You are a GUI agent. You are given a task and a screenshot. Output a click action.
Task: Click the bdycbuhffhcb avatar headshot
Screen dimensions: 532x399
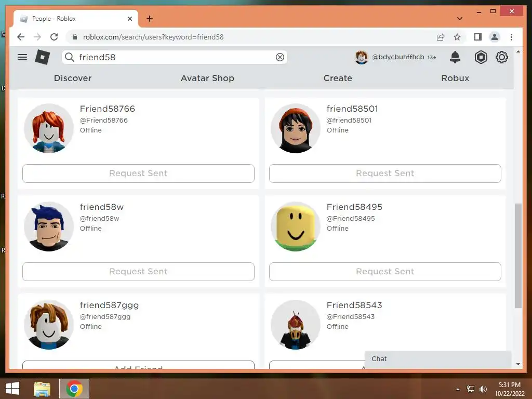click(x=362, y=57)
